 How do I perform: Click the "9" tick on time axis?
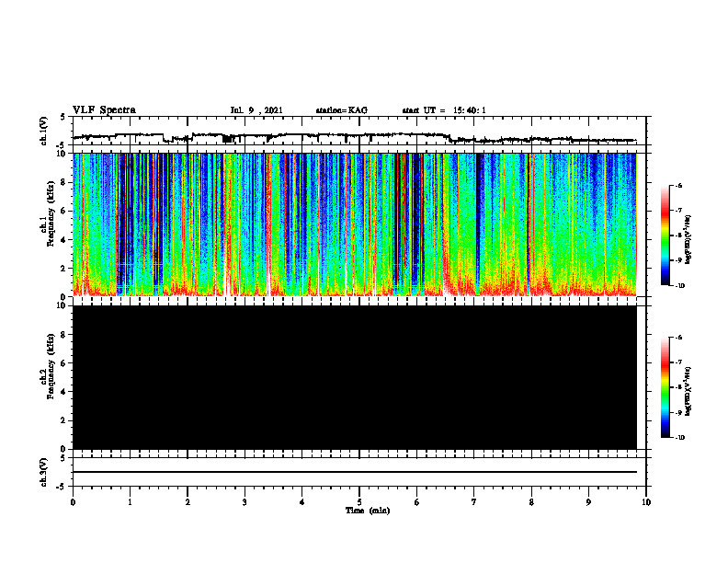[588, 502]
